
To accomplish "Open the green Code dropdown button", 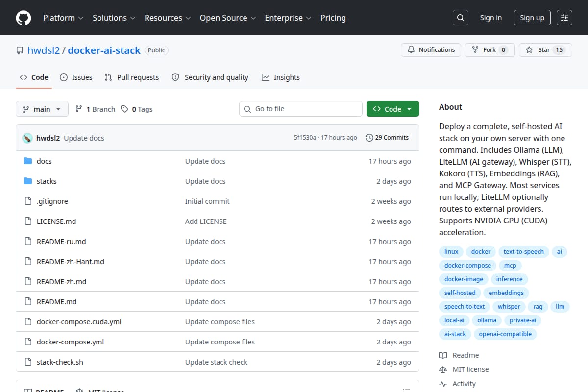I will tap(392, 109).
